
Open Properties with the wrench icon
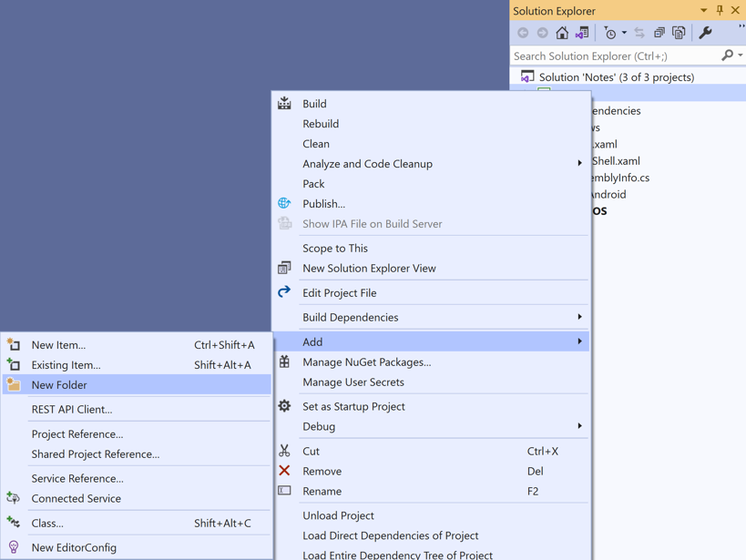[705, 33]
